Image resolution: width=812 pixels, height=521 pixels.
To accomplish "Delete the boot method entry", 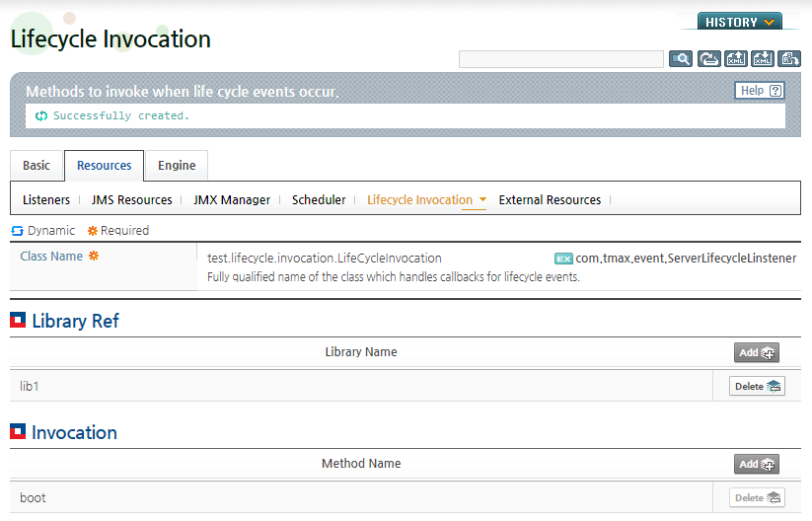I will click(x=757, y=497).
